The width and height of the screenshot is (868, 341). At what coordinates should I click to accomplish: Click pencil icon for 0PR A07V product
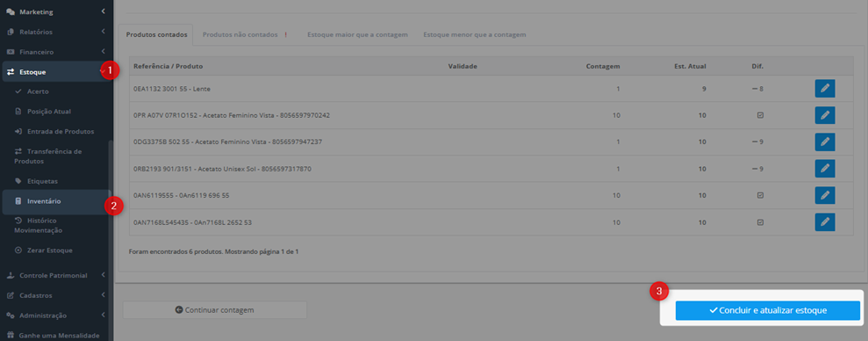(825, 115)
